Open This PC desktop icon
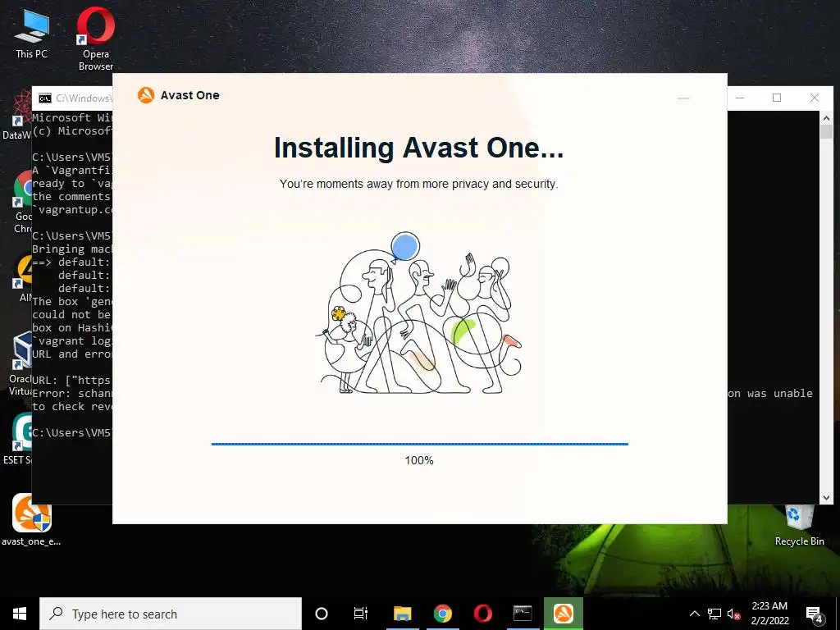Image resolution: width=840 pixels, height=630 pixels. [32, 34]
